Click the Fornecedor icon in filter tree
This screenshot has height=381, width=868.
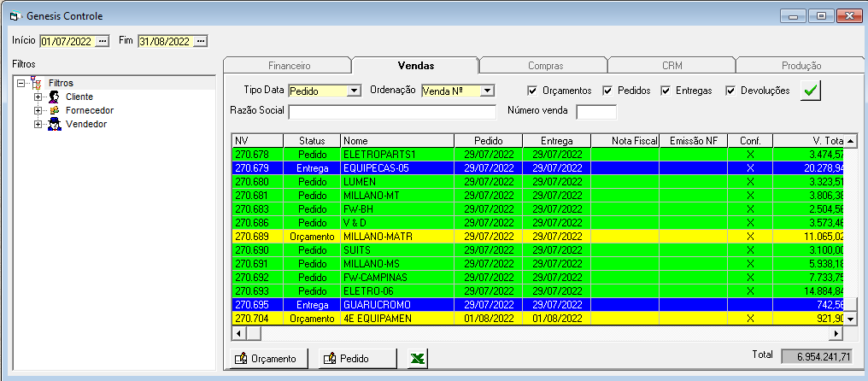coord(55,110)
